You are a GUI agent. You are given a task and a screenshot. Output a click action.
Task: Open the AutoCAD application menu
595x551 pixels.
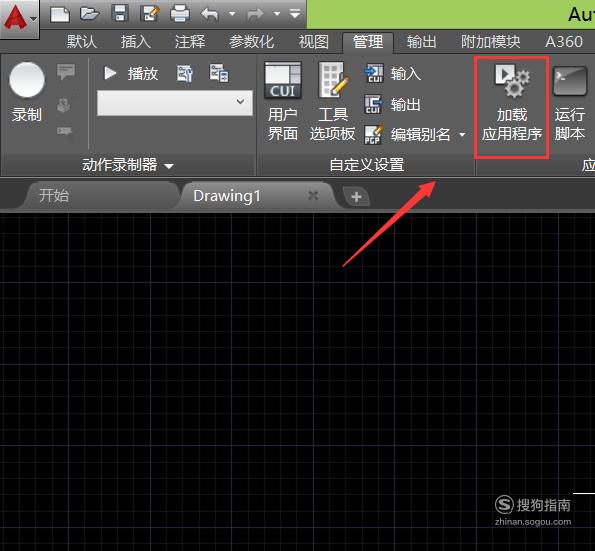click(19, 18)
